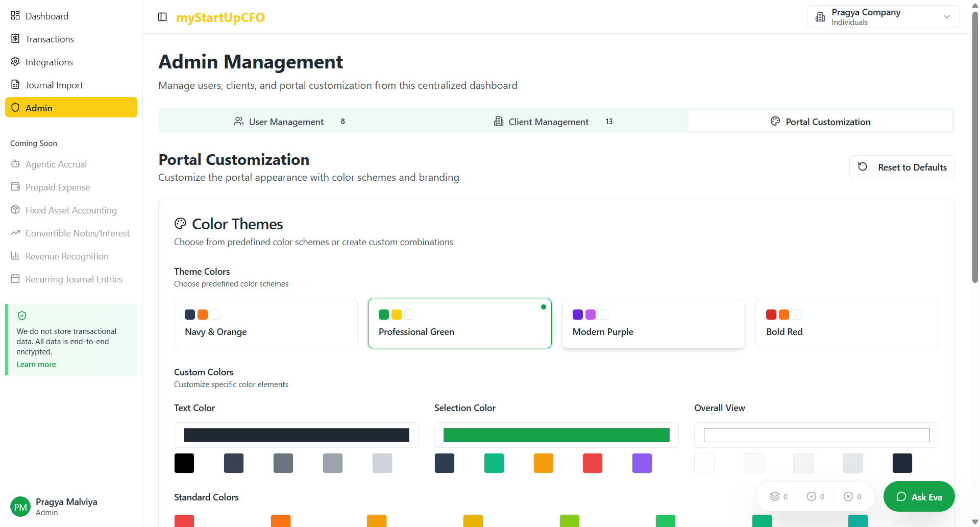The width and height of the screenshot is (980, 527).
Task: Click the PM user avatar
Action: click(x=20, y=507)
